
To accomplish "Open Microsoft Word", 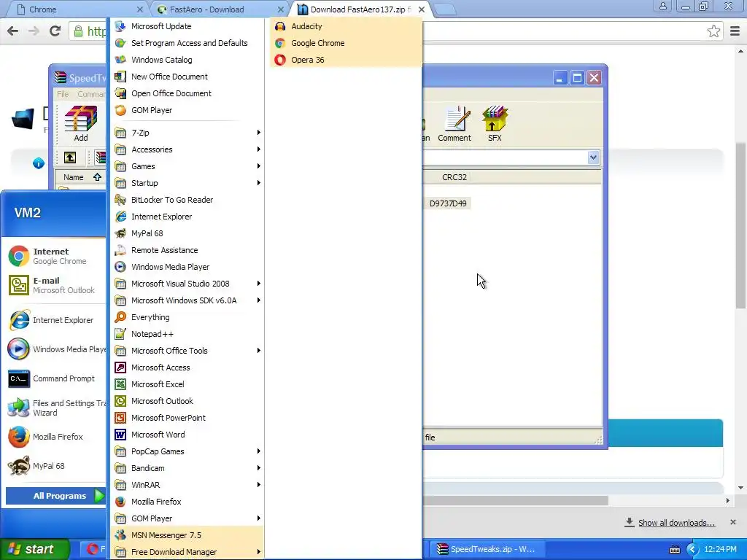I will [187, 435].
